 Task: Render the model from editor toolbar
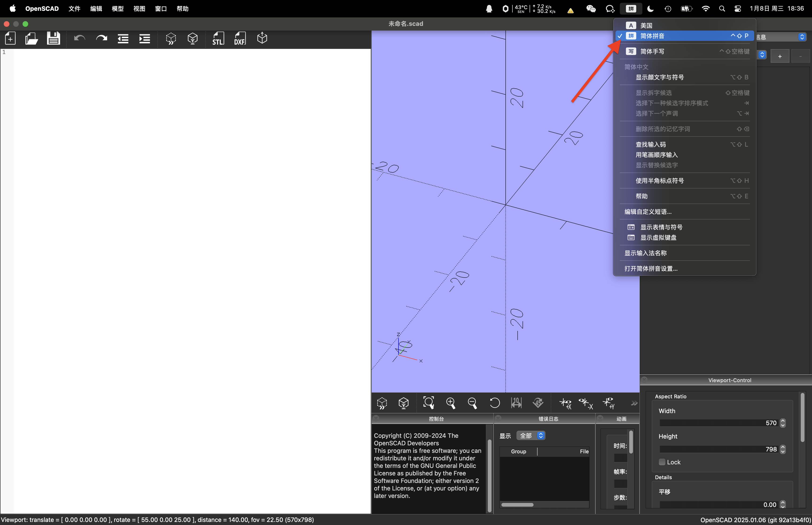(x=193, y=39)
